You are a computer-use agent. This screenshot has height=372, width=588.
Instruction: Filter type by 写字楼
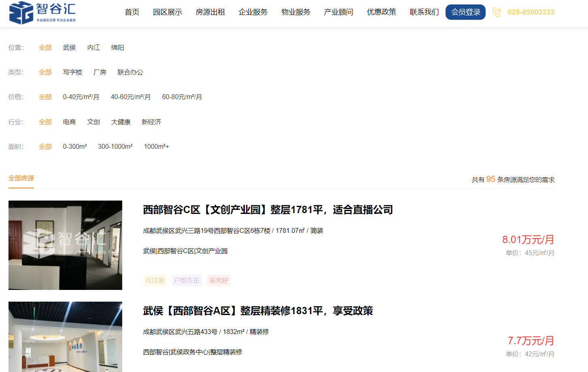pos(73,72)
